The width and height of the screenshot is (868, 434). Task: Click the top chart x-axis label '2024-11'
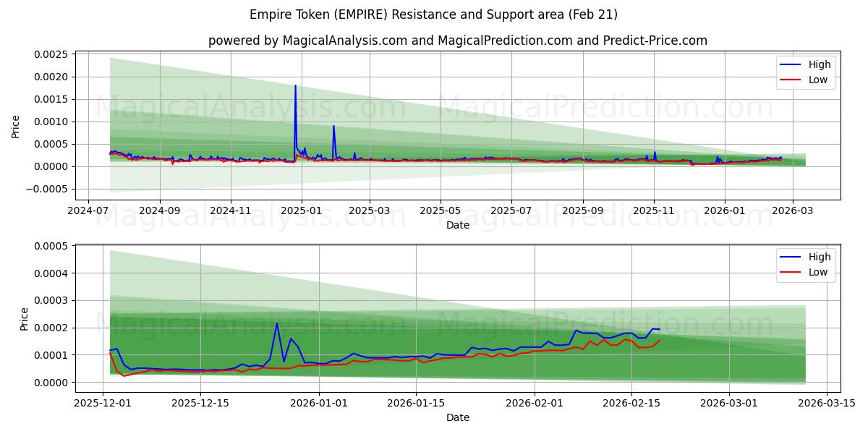231,210
